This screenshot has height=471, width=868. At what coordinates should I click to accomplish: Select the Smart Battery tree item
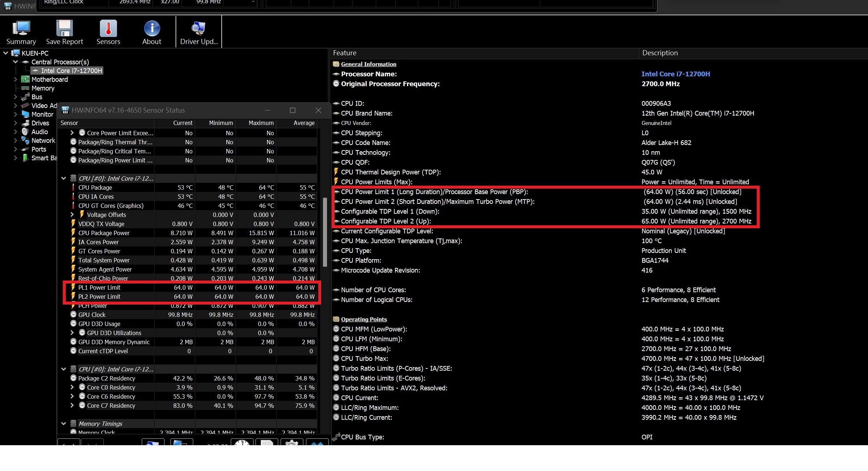click(x=44, y=158)
